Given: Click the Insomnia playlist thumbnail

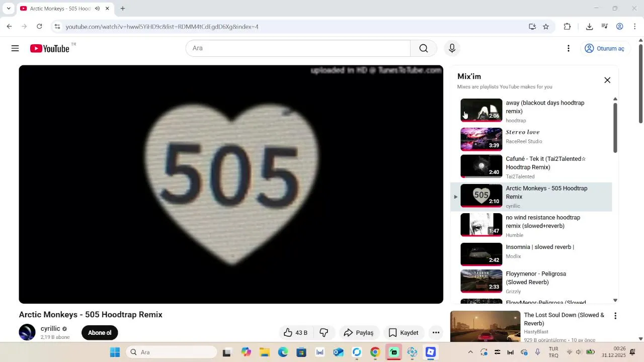Looking at the screenshot, I should [x=481, y=254].
